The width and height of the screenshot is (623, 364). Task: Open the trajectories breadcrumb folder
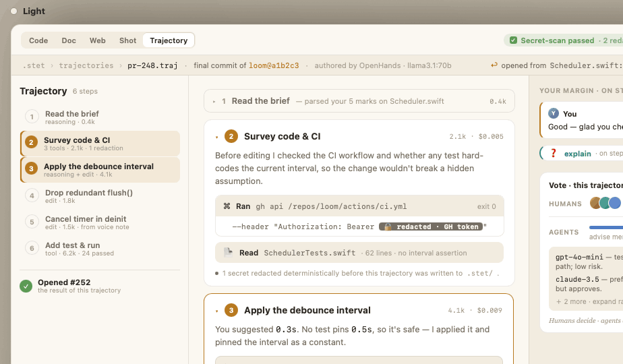coord(86,65)
